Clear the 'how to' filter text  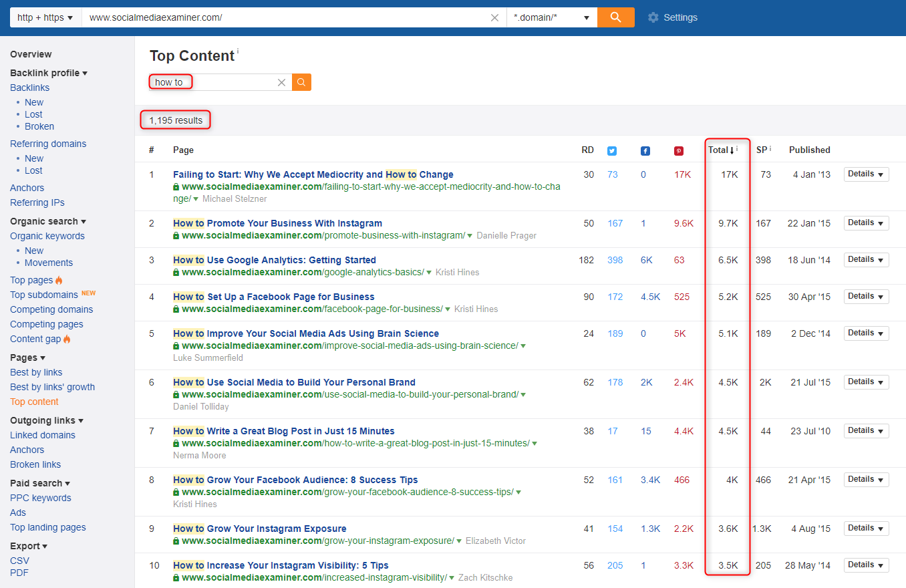click(x=281, y=82)
